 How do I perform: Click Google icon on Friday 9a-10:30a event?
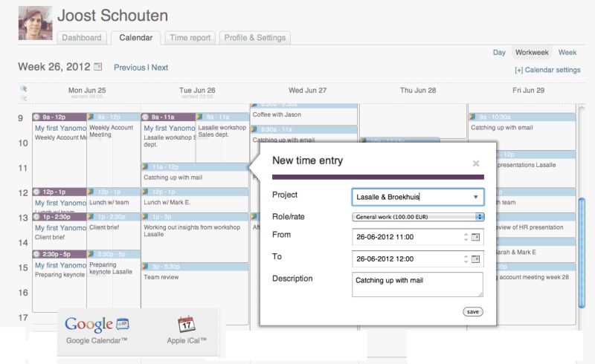[472, 117]
